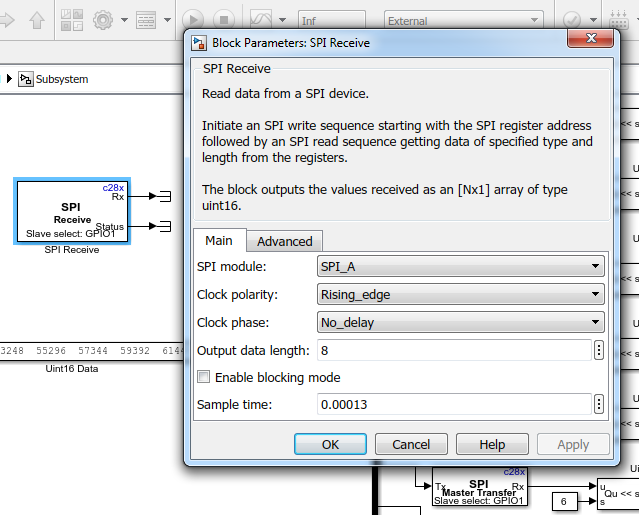Click the simulation stop time field Inf

point(332,20)
